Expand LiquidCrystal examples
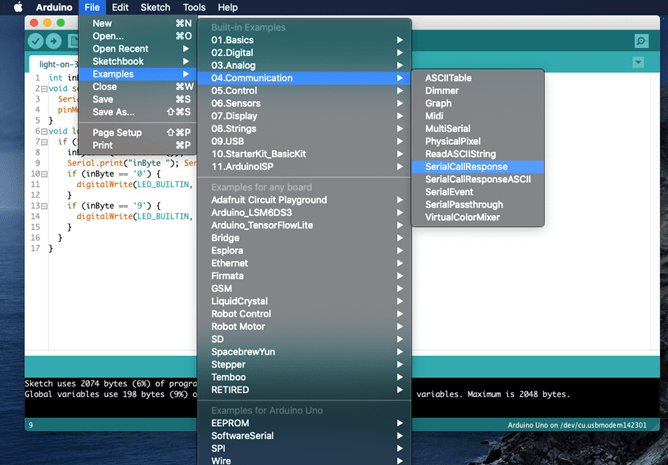This screenshot has height=465, width=668. [304, 301]
